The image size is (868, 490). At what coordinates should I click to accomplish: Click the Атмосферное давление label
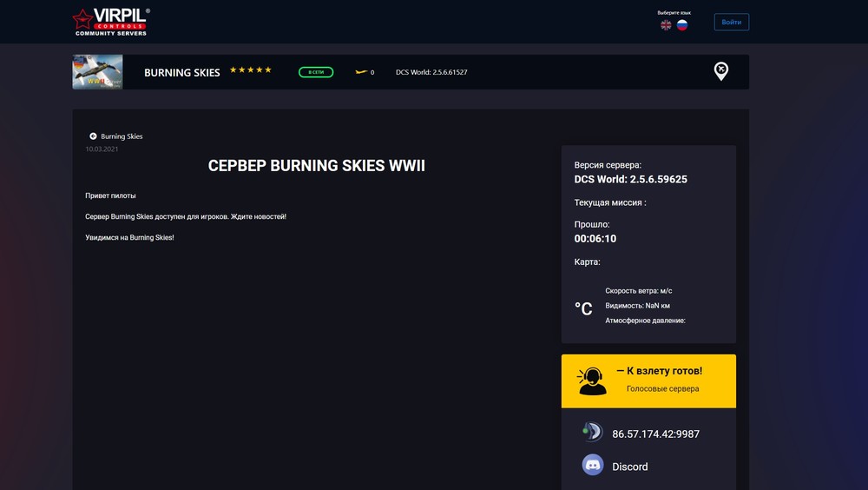[645, 321]
